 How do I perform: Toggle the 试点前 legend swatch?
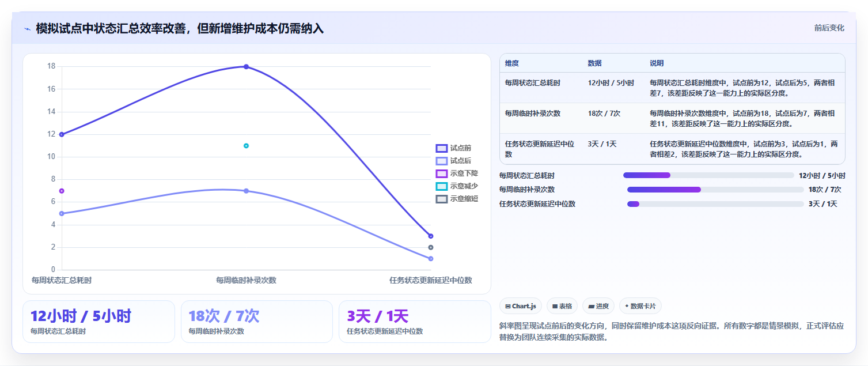pyautogui.click(x=441, y=148)
